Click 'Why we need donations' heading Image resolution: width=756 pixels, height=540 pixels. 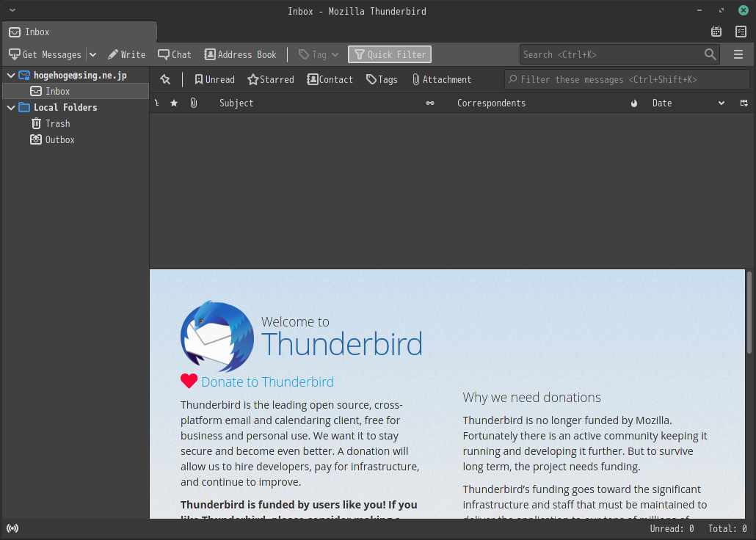(x=532, y=397)
